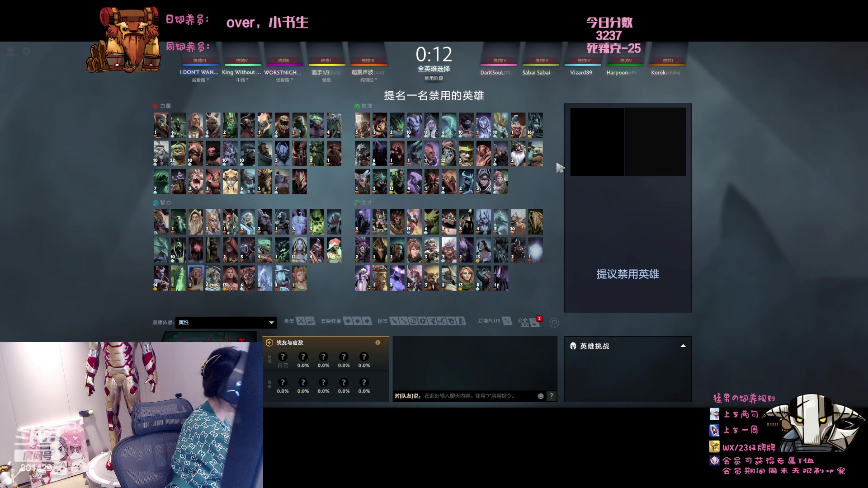This screenshot has width=868, height=488.
Task: Toggle the first complexity diamond filter
Action: point(348,321)
